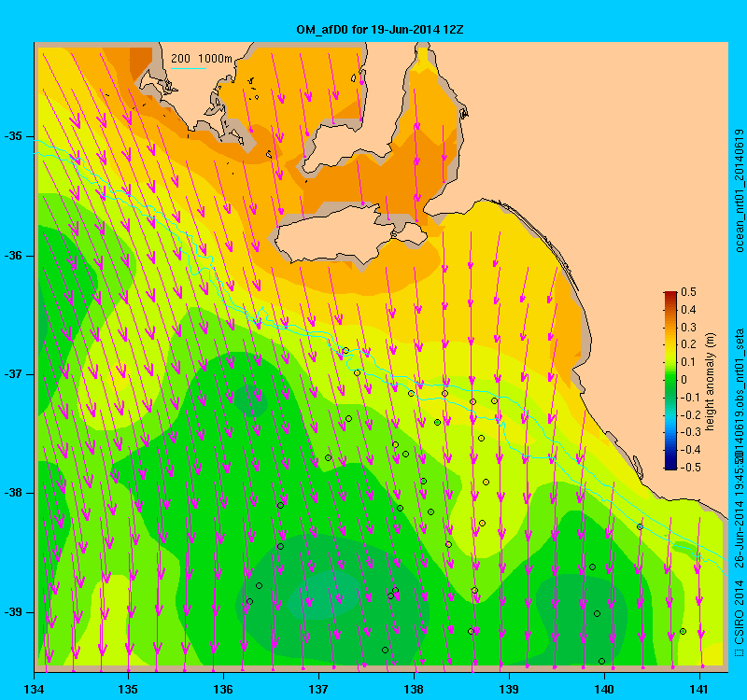Click the 'CSIRO 2014' copyright text

pos(739,613)
